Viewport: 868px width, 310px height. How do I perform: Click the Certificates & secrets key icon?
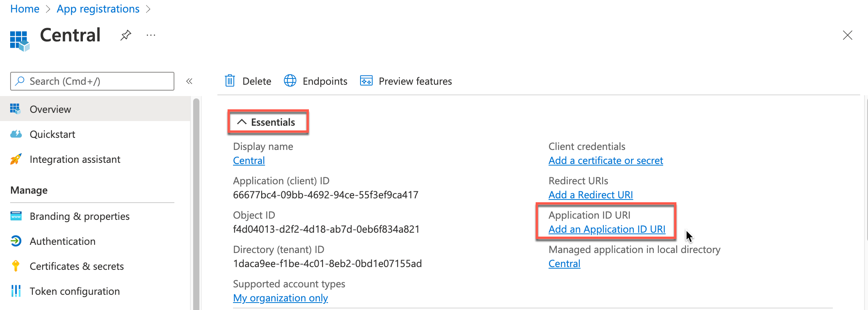(x=16, y=266)
